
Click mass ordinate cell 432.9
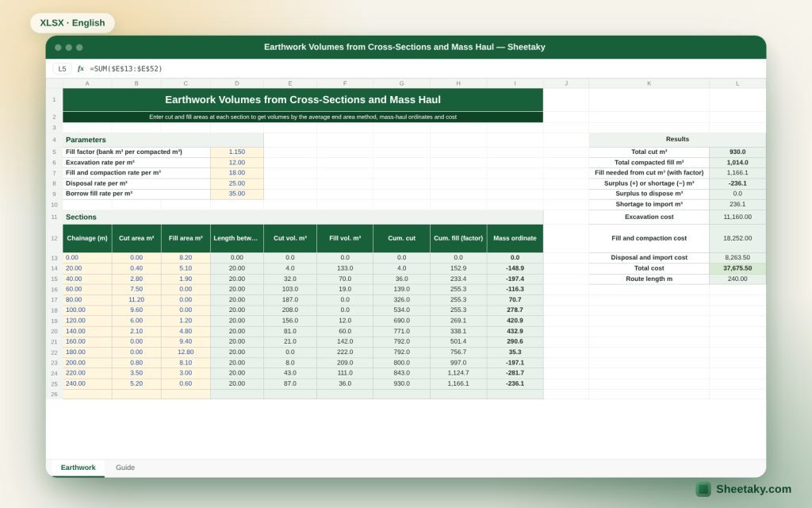point(515,331)
